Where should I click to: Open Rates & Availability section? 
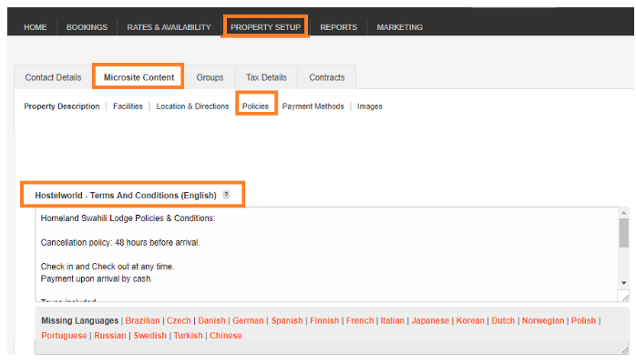[x=169, y=27]
